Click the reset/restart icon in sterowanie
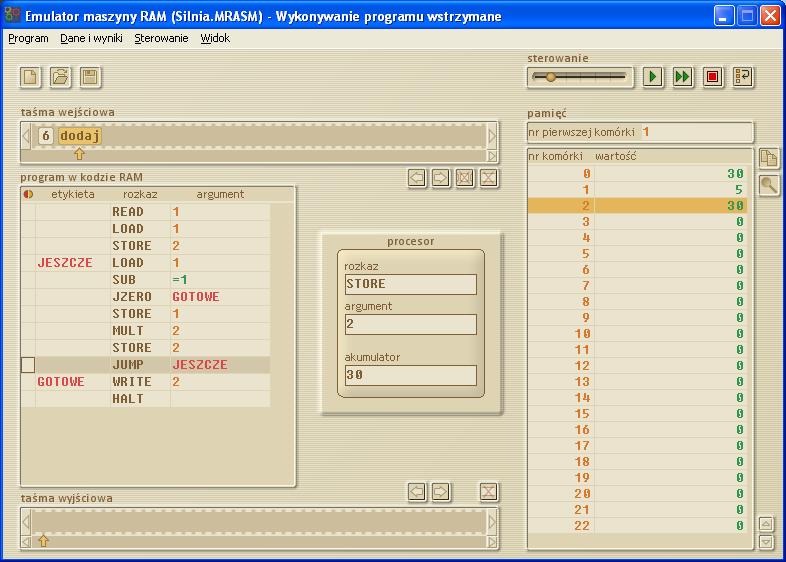786x562 pixels. click(x=742, y=77)
